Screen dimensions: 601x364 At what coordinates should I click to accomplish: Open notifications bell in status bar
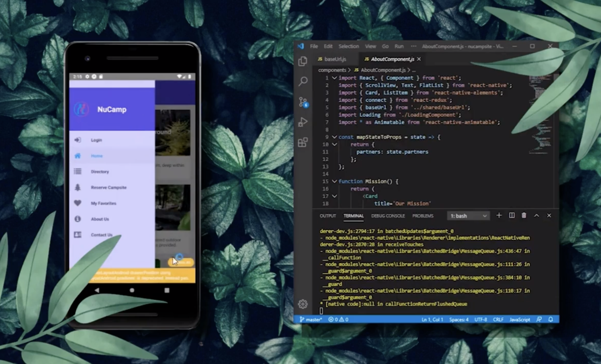pos(551,319)
